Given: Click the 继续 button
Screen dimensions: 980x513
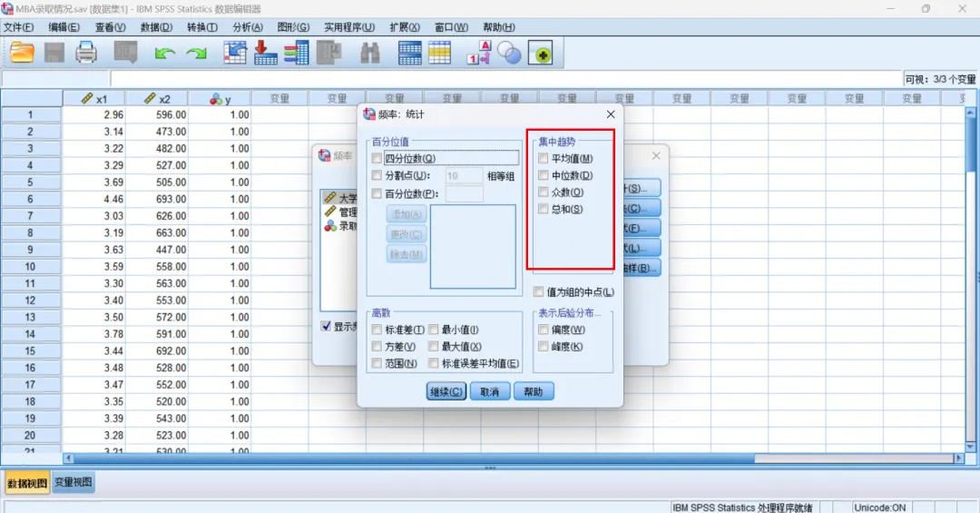Looking at the screenshot, I should 446,391.
